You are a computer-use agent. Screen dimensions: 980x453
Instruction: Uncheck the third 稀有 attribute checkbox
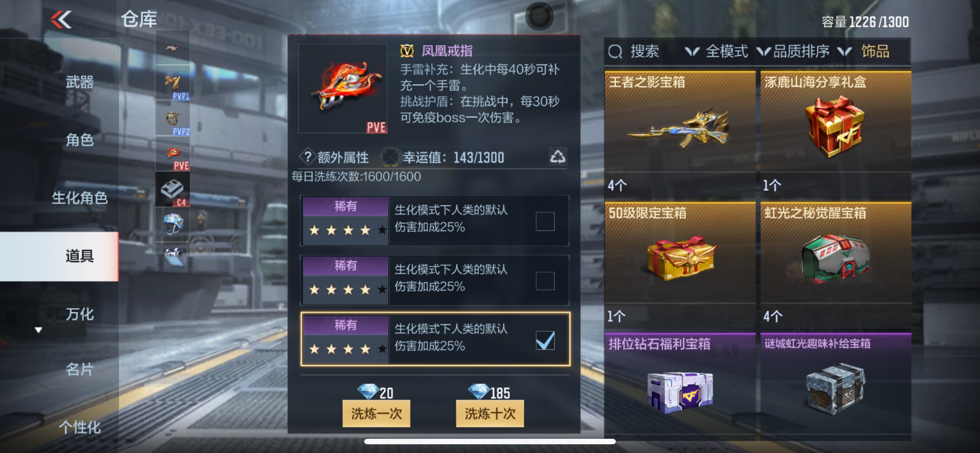click(545, 340)
